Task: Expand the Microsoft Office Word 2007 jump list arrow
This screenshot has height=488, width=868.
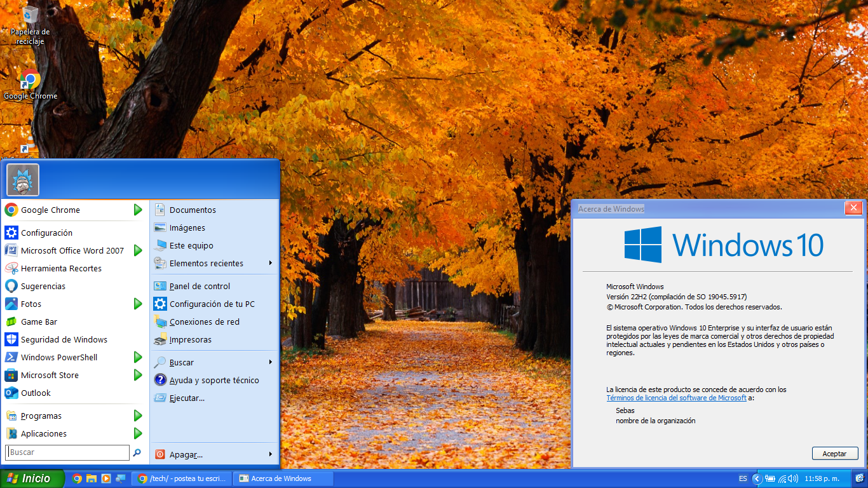Action: tap(138, 250)
